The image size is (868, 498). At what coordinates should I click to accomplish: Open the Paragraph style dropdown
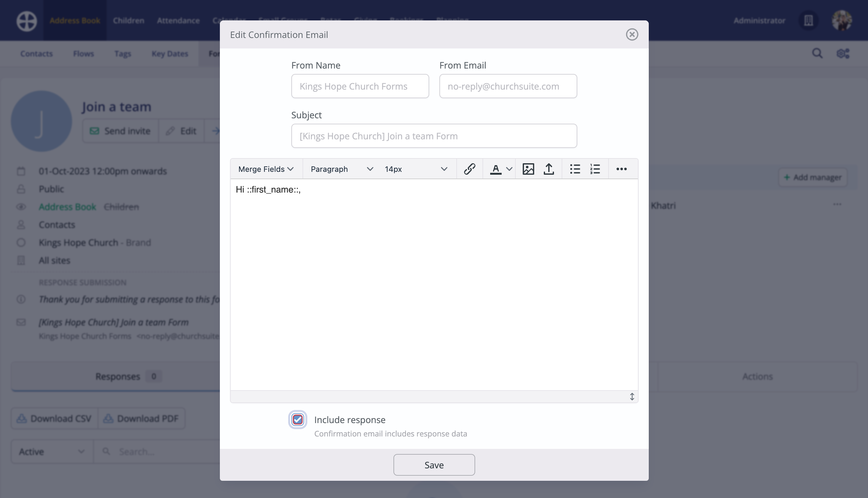click(341, 169)
